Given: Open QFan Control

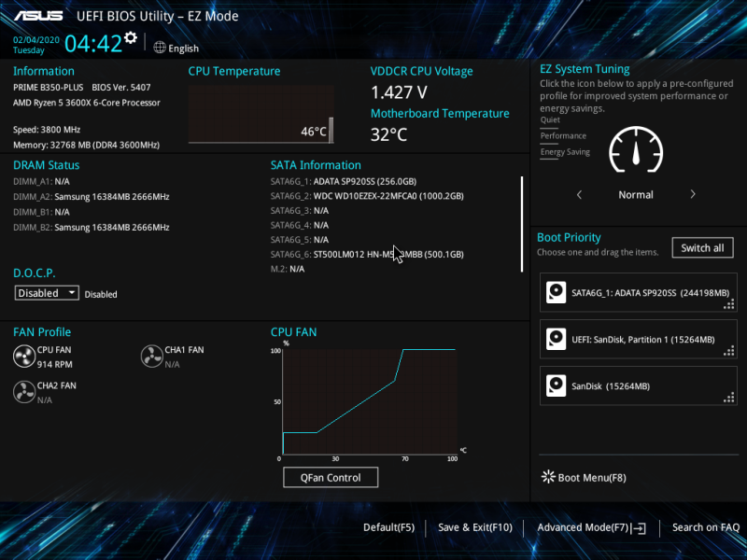Looking at the screenshot, I should (331, 477).
